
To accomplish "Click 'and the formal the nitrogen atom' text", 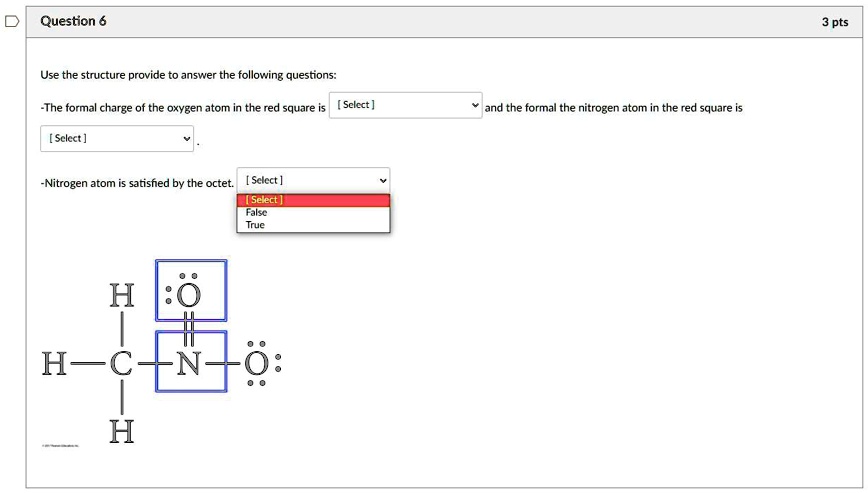I will 613,108.
